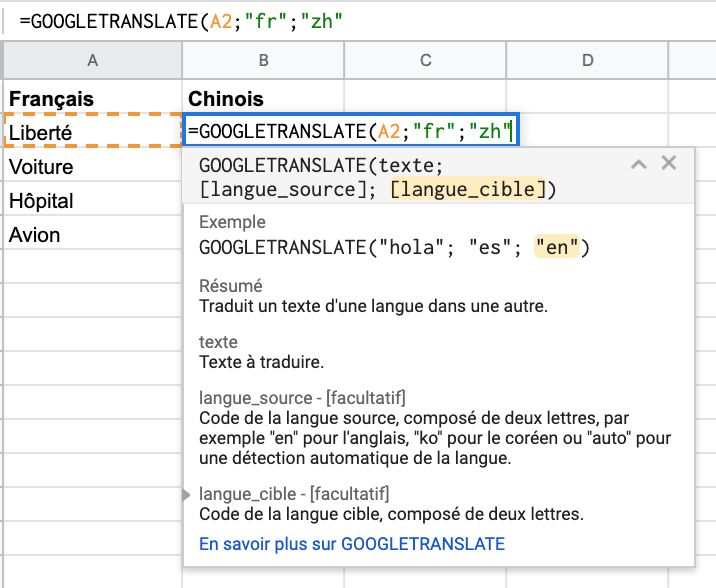Click the highlighted "en" example argument
716x588 pixels.
[557, 247]
